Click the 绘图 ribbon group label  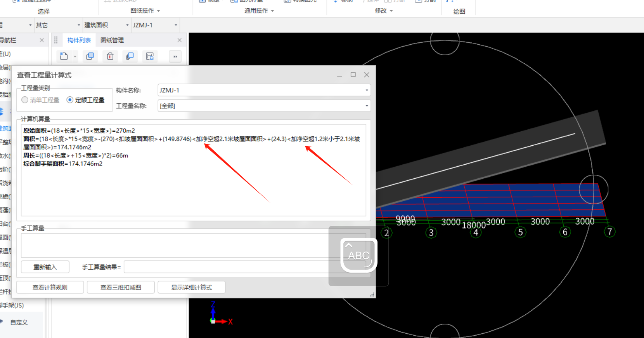tap(459, 12)
